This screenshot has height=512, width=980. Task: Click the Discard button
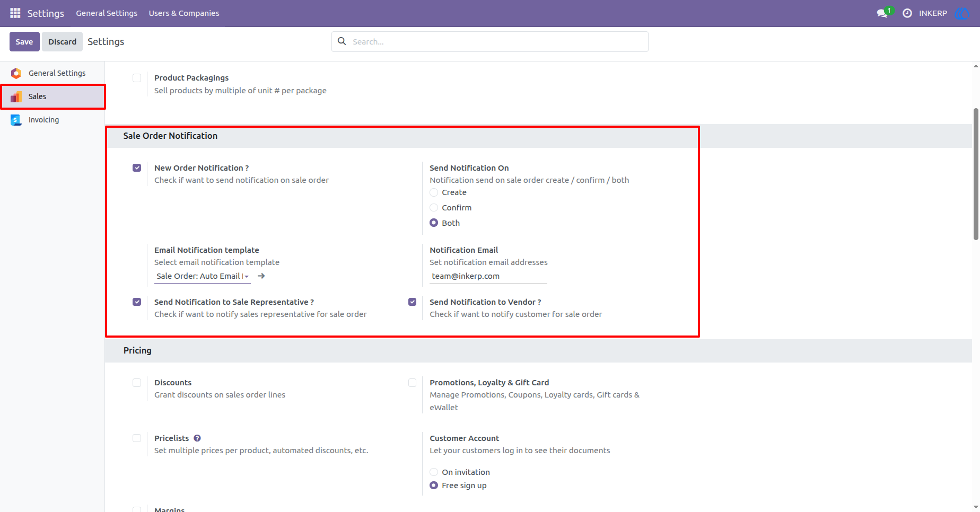[63, 41]
